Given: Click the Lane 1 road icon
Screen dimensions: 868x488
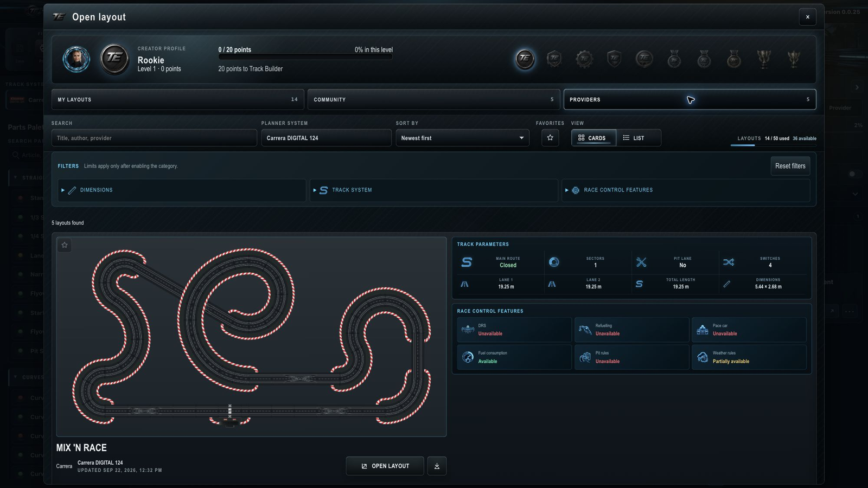Looking at the screenshot, I should coord(464,284).
